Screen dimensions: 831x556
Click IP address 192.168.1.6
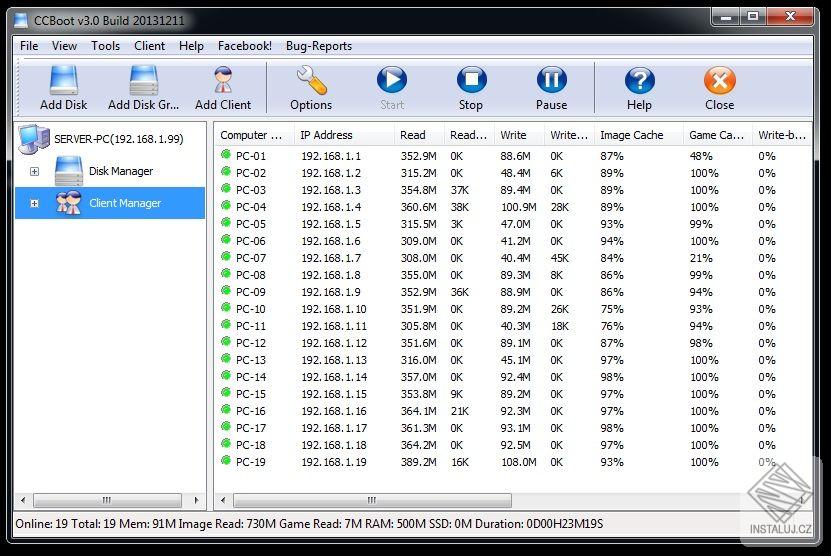click(x=331, y=241)
